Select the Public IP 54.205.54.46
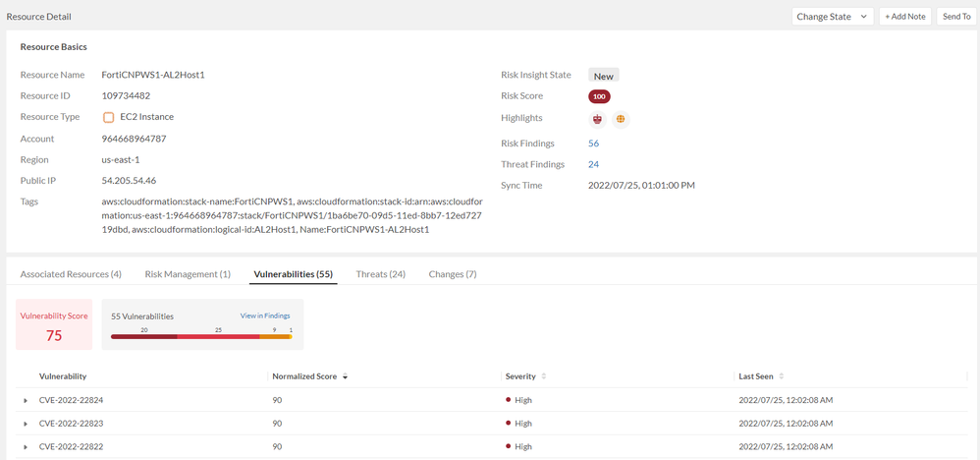Viewport: 980px width, 460px height. pos(129,181)
